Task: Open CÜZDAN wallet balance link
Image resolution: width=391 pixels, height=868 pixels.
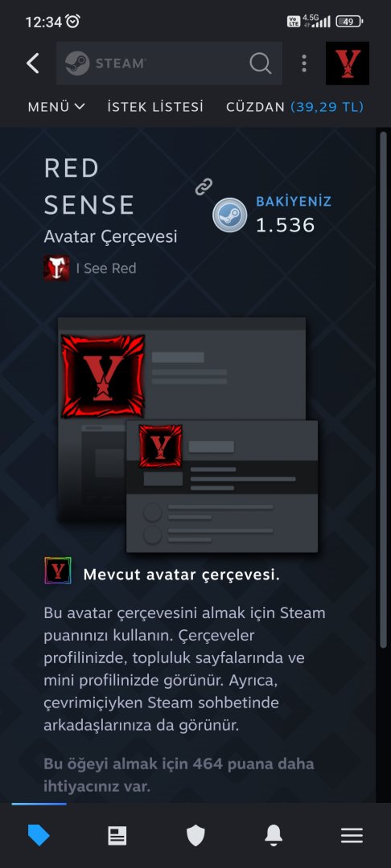Action: tap(294, 106)
